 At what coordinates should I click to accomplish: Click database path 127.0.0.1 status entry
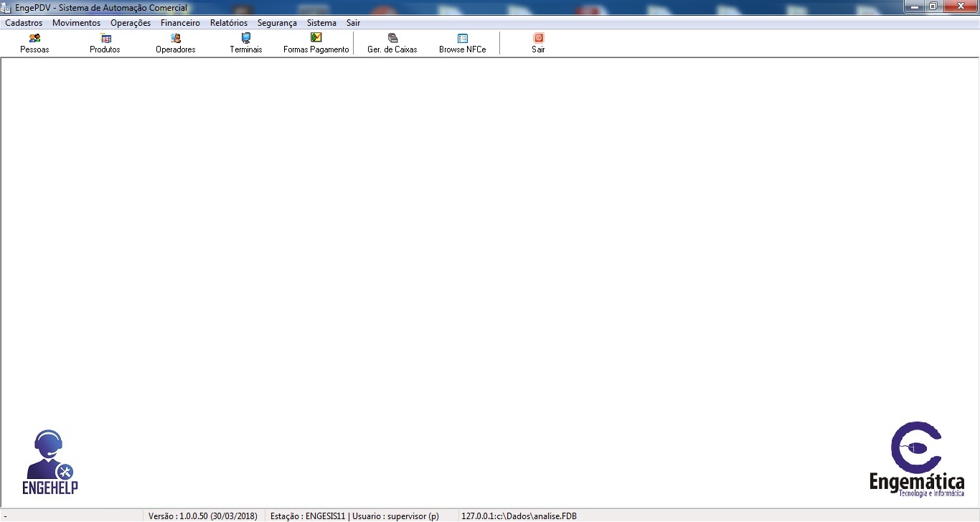(519, 516)
